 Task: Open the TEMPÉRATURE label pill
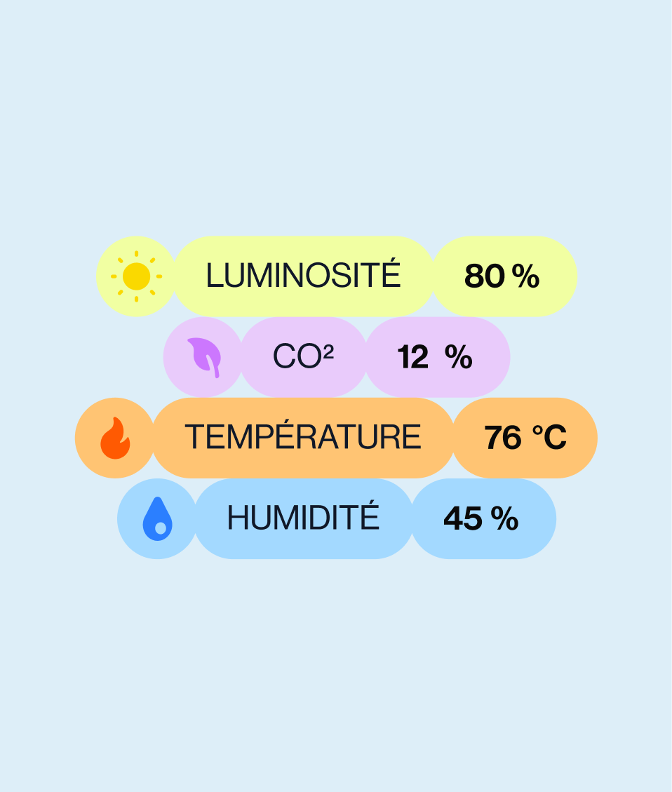pos(303,438)
